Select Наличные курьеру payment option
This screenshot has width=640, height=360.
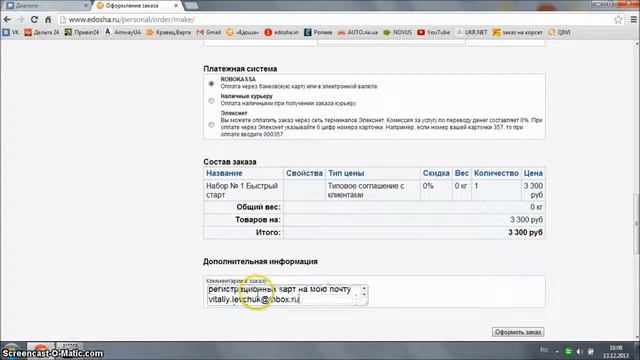coord(211,100)
